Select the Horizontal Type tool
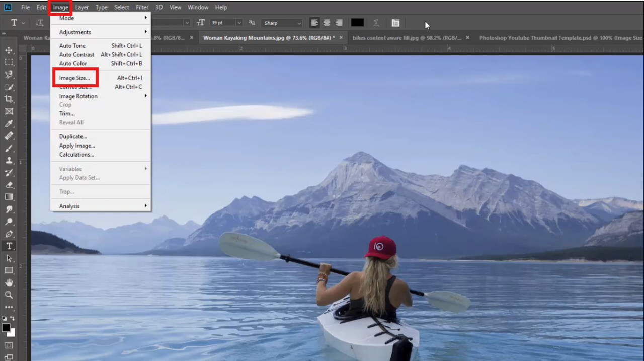This screenshot has height=361, width=644. coord(9,246)
